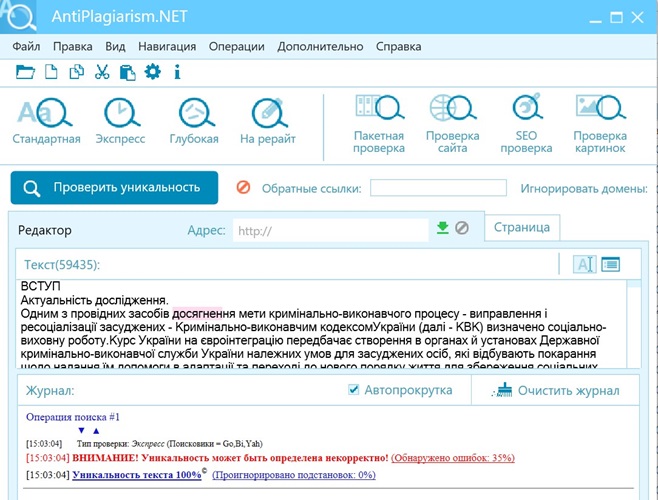Switch to the Страница tab
This screenshot has height=500, width=658.
522,227
